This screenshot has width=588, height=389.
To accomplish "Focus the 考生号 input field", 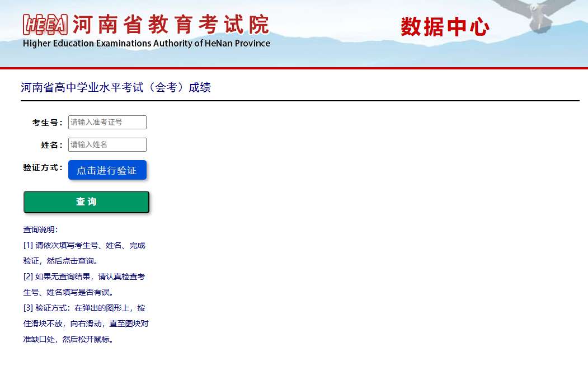I will coord(107,123).
